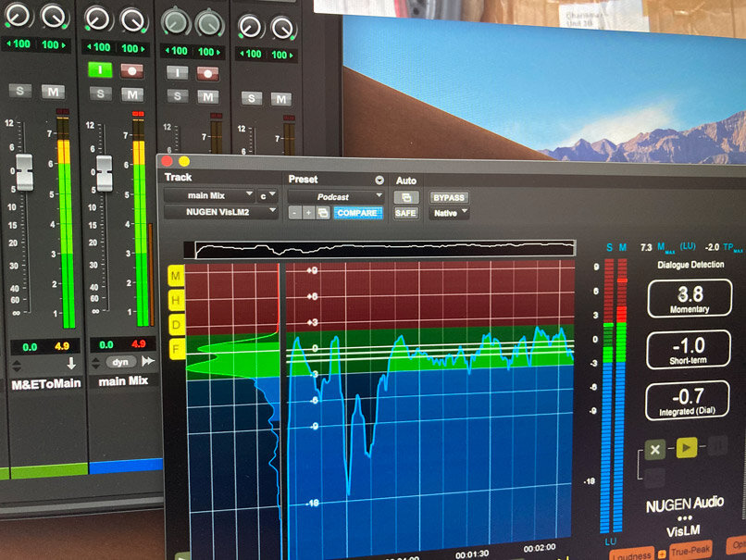
Task: Open the Podcast preset dropdown
Action: pyautogui.click(x=335, y=196)
